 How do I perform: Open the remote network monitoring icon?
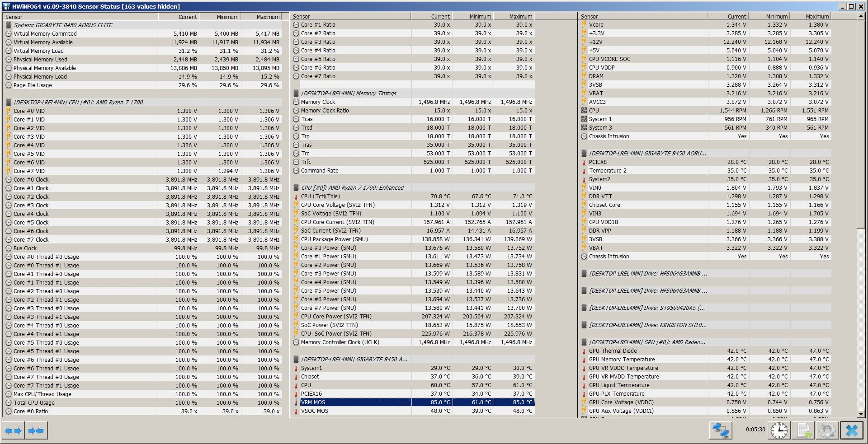[x=720, y=430]
